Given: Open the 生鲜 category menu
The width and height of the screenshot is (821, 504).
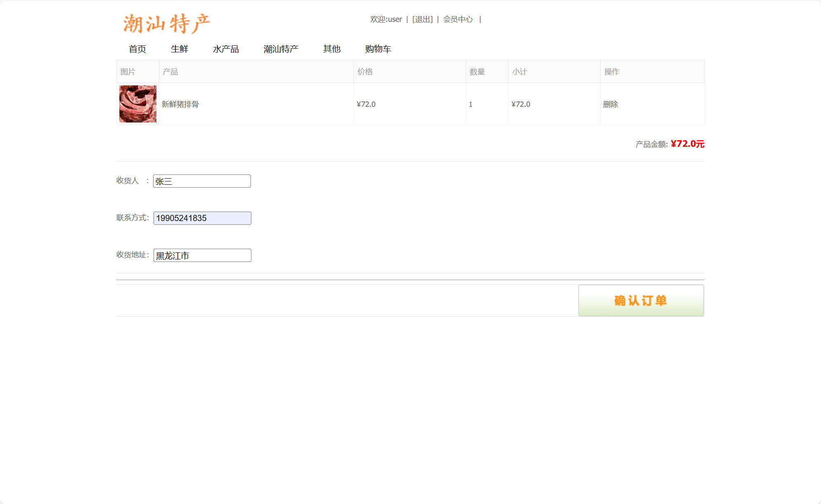Looking at the screenshot, I should (180, 49).
